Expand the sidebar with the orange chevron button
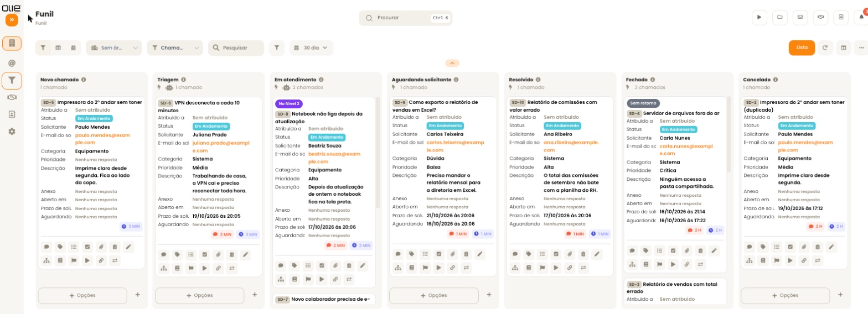868x314 pixels. [x=12, y=20]
